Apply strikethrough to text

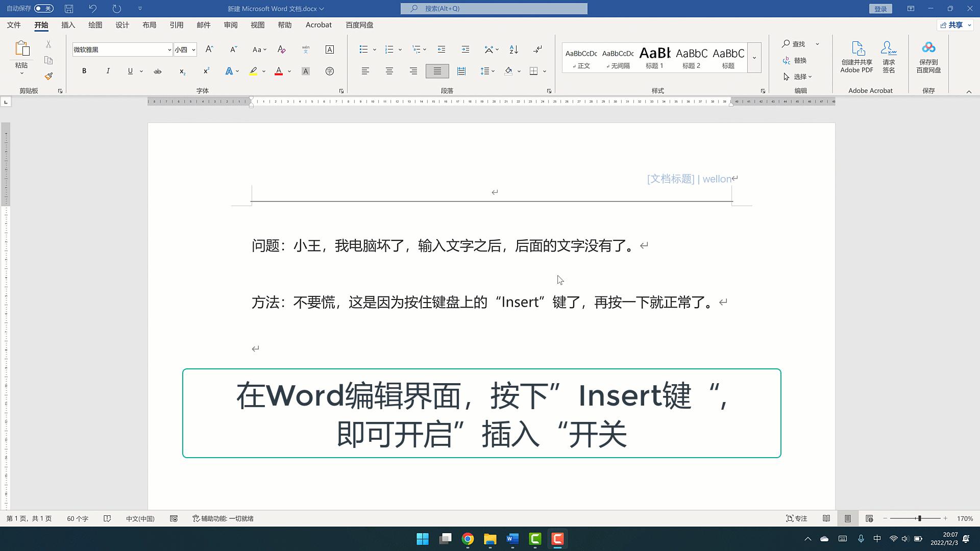(158, 71)
